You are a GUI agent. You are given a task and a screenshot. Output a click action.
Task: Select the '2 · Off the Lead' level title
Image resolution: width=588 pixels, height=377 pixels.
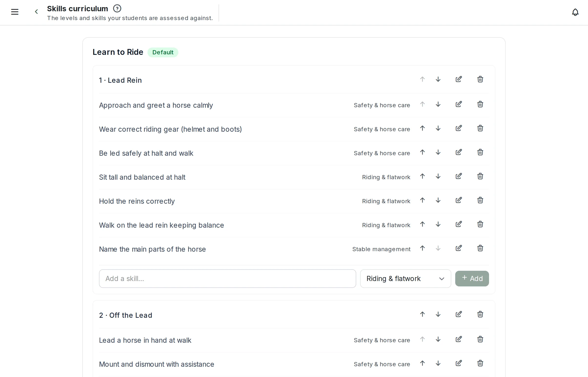coord(126,315)
